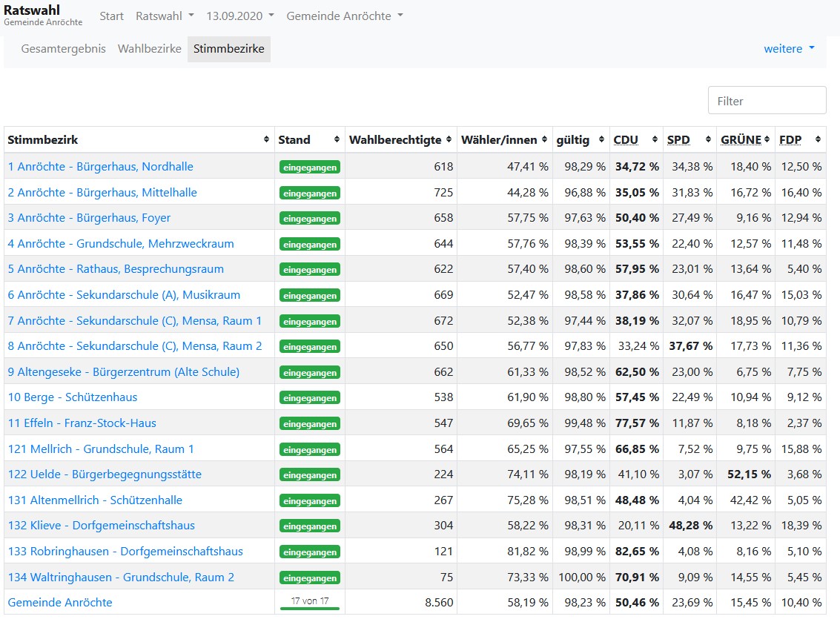Select SPD value 37,67 % in Mensa Raum 2 row

click(690, 346)
